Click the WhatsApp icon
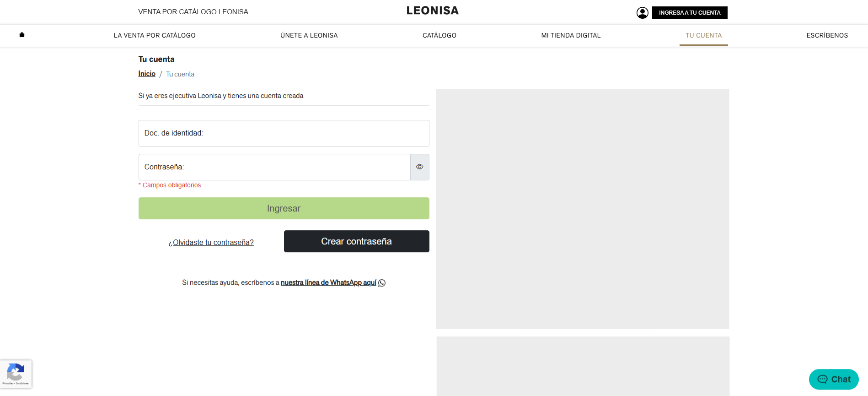 [x=382, y=283]
